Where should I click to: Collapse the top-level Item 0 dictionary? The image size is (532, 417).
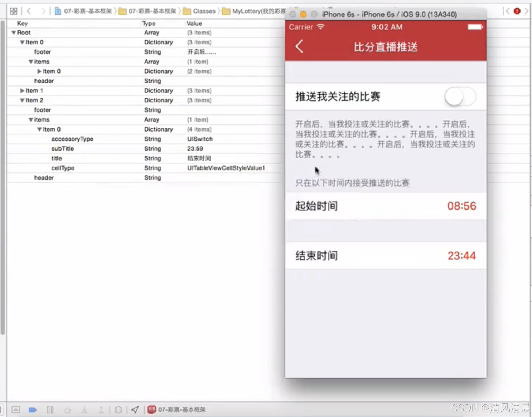pos(22,42)
